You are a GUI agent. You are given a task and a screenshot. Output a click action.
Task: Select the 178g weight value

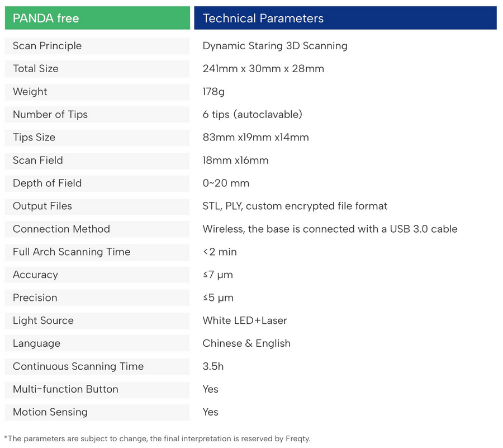coord(213,92)
